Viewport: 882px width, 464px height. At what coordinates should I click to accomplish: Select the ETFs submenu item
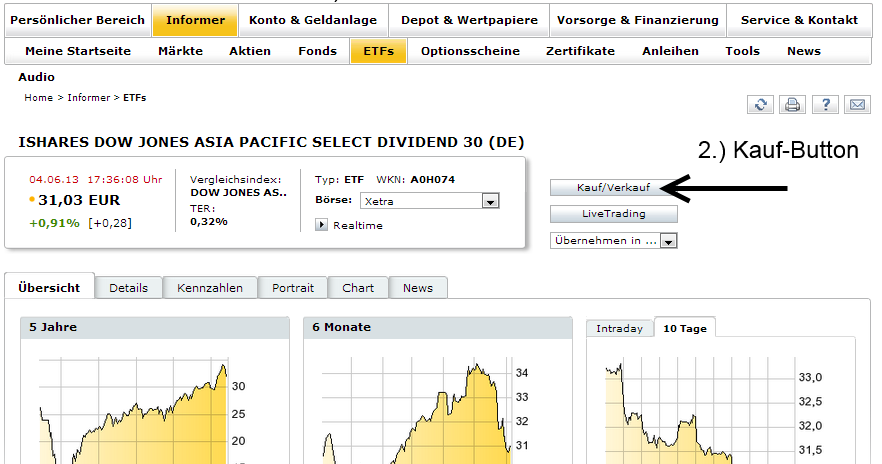coord(379,51)
